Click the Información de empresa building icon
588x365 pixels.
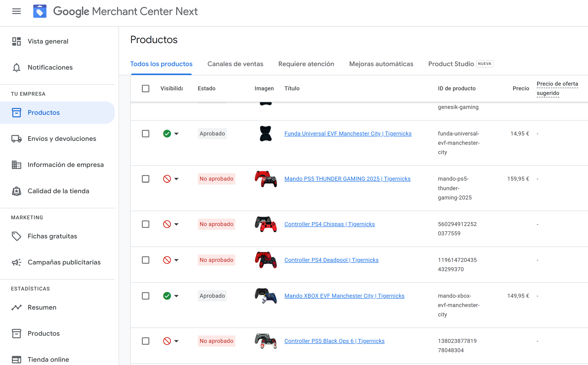[17, 165]
